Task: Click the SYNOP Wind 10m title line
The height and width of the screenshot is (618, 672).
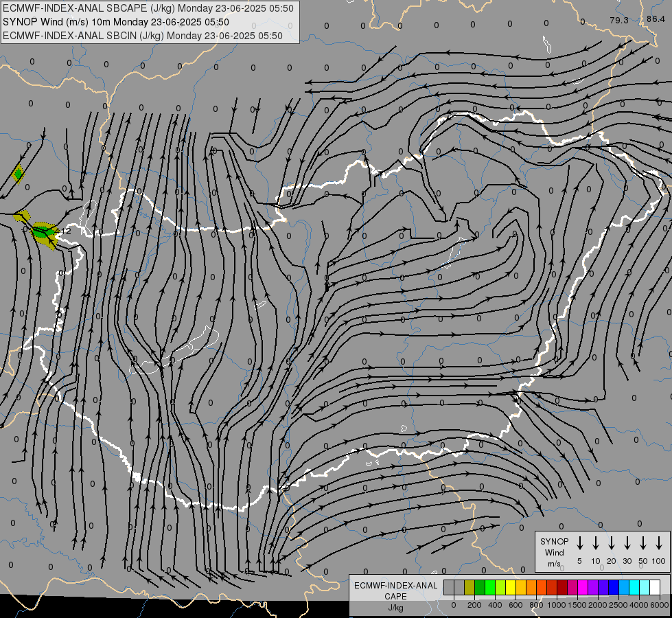Action: tap(116, 22)
